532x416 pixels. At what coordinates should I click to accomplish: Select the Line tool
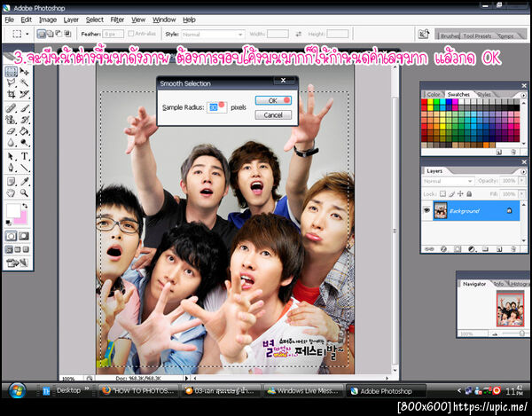tap(24, 168)
